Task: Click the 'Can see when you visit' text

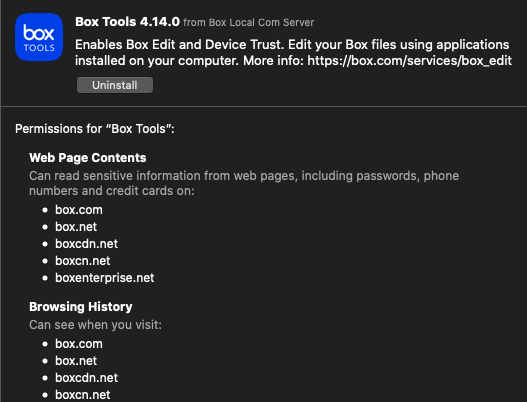Action: click(95, 325)
